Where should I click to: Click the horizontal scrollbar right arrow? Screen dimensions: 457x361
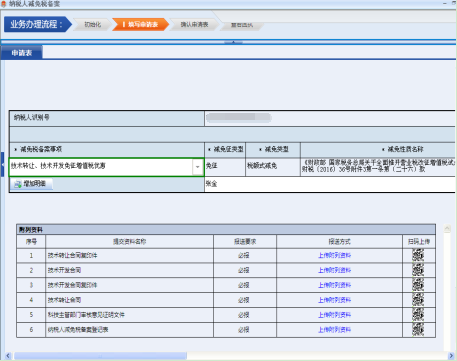pos(451,356)
